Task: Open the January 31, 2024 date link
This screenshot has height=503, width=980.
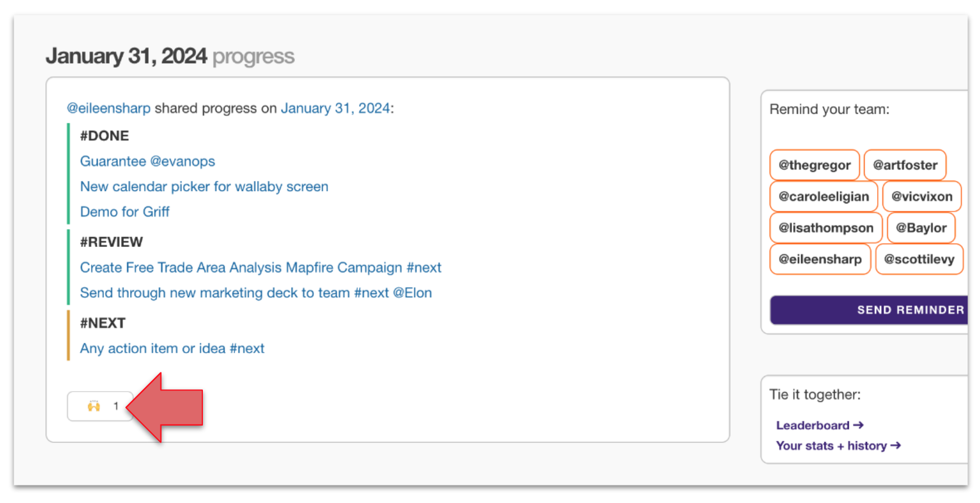Action: [335, 108]
